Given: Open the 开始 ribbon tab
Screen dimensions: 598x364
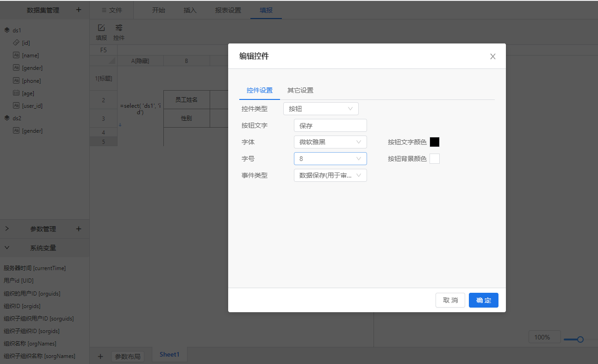Looking at the screenshot, I should (159, 10).
